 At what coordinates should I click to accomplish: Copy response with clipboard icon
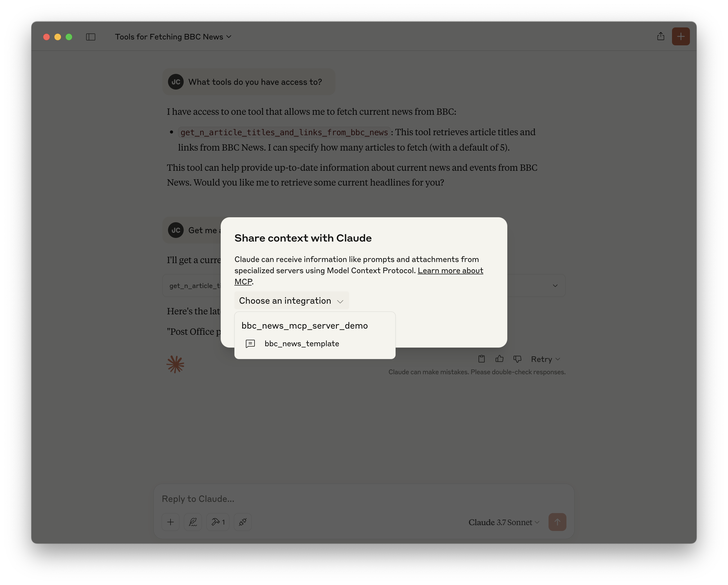click(x=482, y=359)
